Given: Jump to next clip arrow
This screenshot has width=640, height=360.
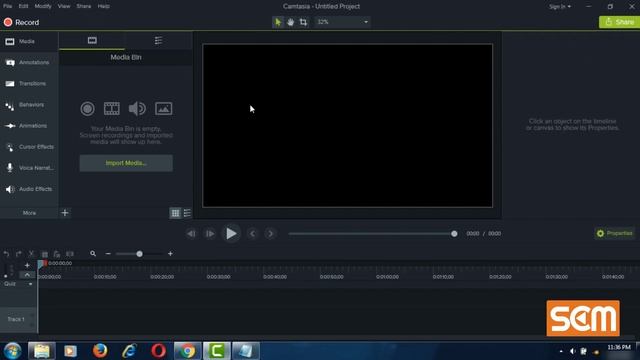Looking at the screenshot, I should [x=270, y=233].
